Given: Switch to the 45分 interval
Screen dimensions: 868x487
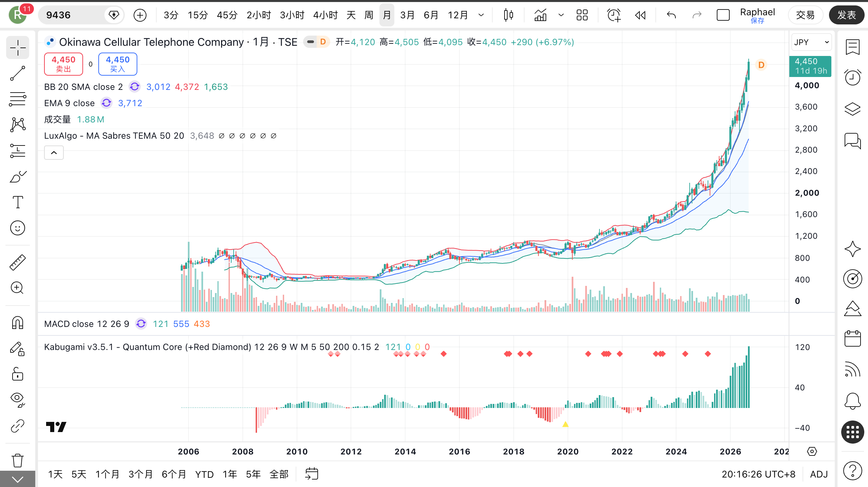Looking at the screenshot, I should click(x=227, y=15).
